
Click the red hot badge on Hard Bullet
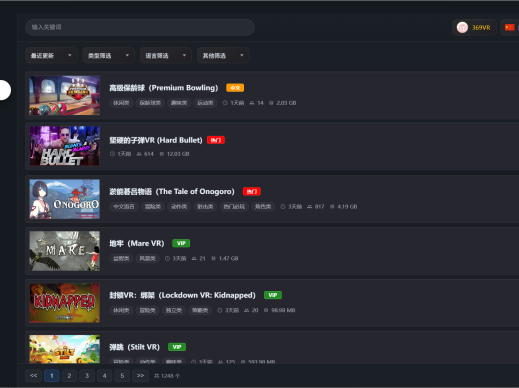pos(216,140)
